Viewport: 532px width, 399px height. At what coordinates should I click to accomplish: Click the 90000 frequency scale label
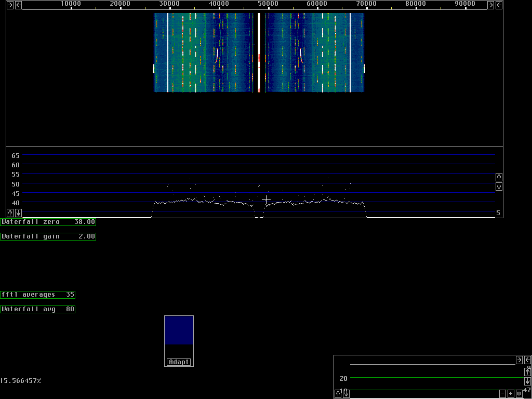coord(465,4)
